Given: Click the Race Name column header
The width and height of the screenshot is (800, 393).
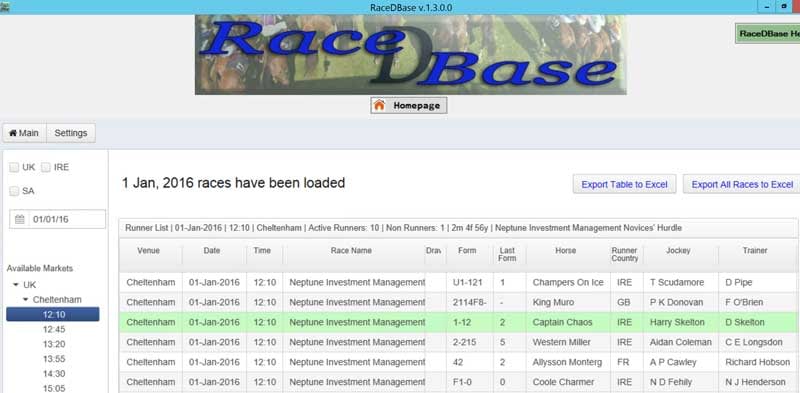Looking at the screenshot, I should pyautogui.click(x=354, y=254).
